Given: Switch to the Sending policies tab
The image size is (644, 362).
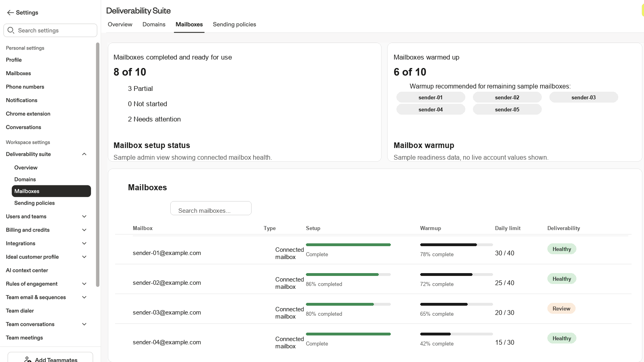Looking at the screenshot, I should (x=234, y=25).
